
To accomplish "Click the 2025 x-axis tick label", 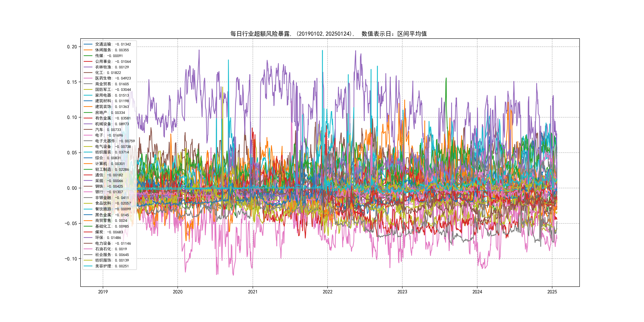I will 552,292.
